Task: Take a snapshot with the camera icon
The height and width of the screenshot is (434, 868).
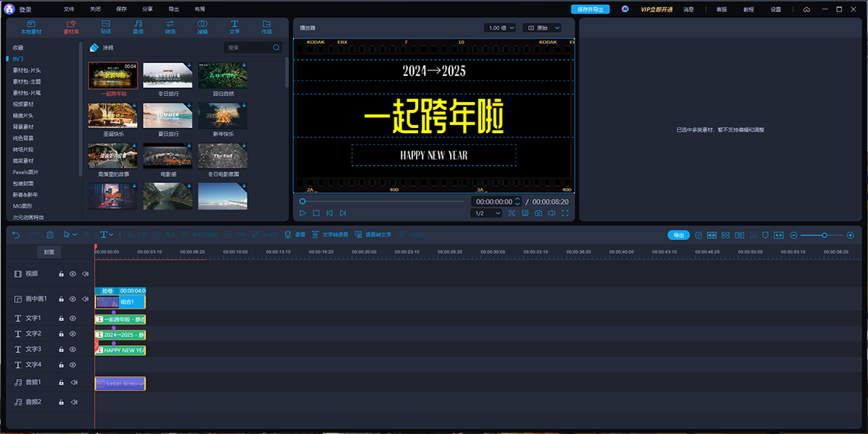Action: pos(537,213)
